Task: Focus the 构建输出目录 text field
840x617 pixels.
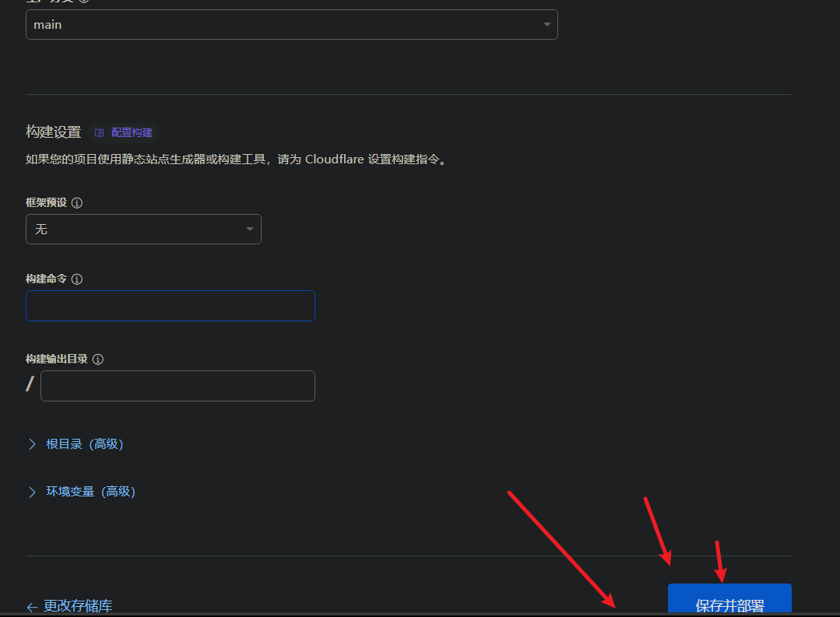Action: click(177, 386)
